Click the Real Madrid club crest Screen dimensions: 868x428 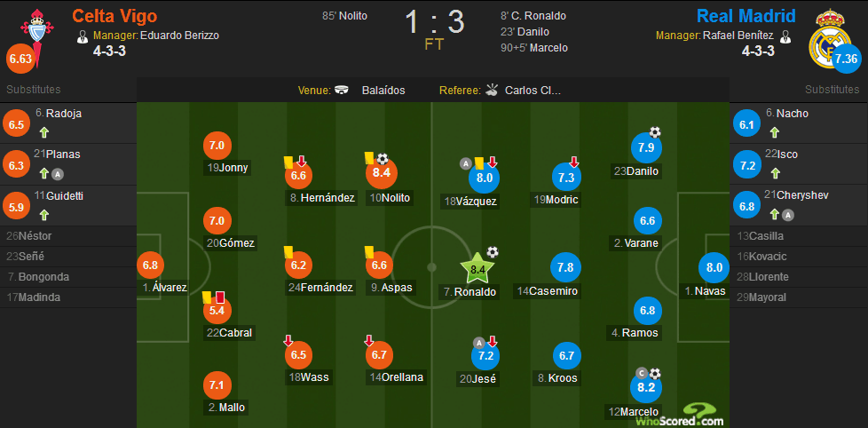[829, 39]
